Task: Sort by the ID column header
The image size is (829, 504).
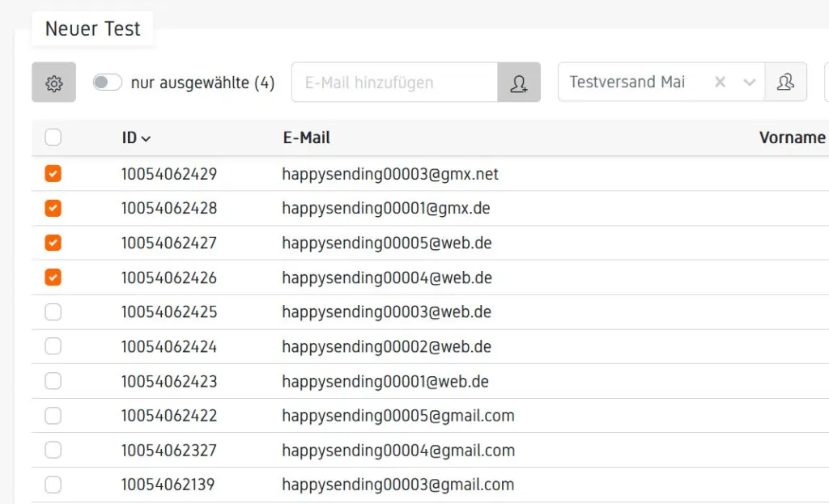Action: pos(136,138)
